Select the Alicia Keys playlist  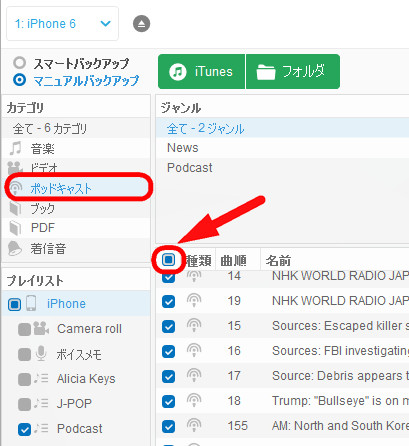[x=86, y=379]
